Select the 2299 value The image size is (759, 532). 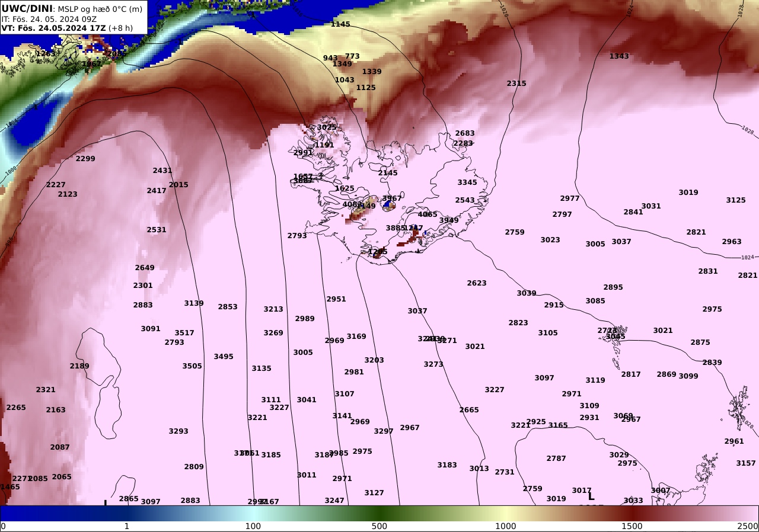pos(85,159)
